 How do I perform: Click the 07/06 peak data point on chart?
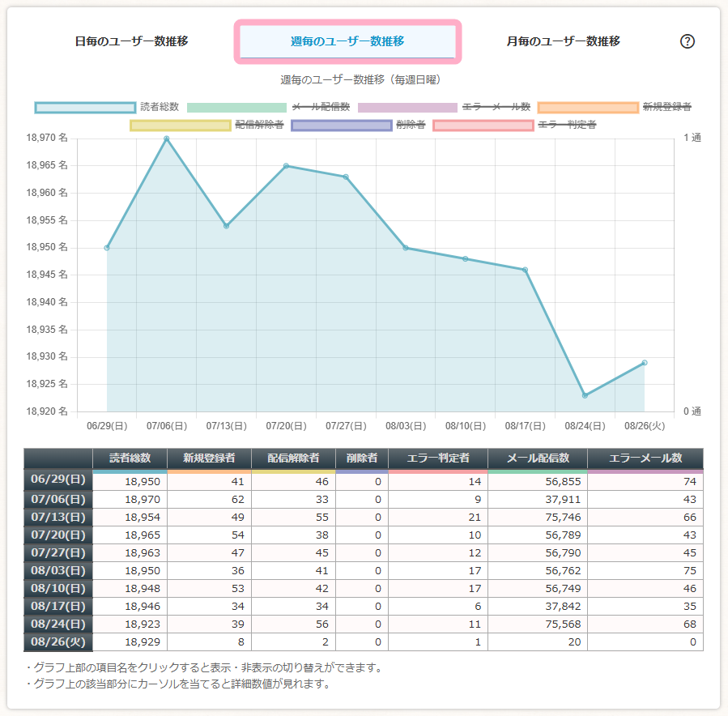(167, 139)
